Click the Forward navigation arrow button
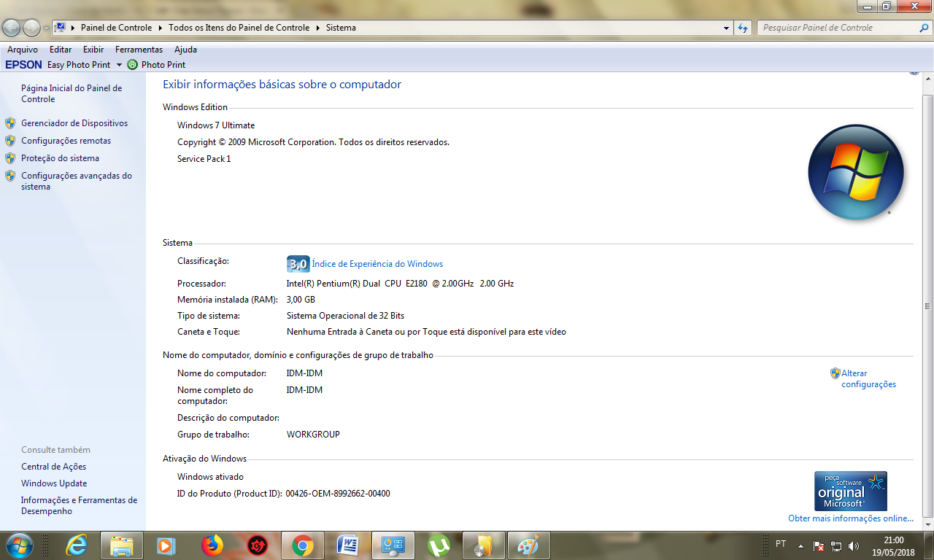The width and height of the screenshot is (934, 560). 31,28
